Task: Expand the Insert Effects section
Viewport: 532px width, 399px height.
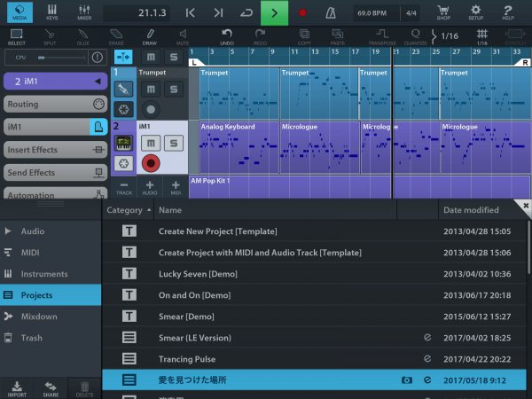Action: coord(55,150)
